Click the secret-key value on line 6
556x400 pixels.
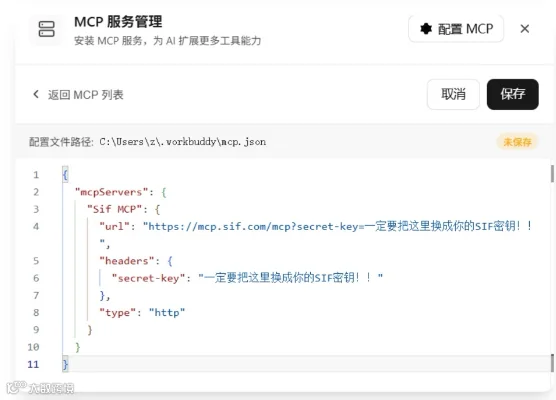click(290, 278)
